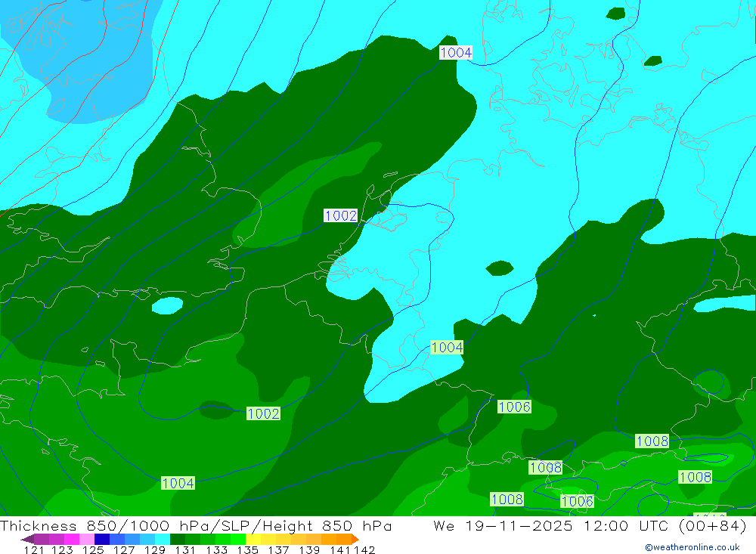Click the legend value 129
The image size is (756, 554).
(154, 549)
